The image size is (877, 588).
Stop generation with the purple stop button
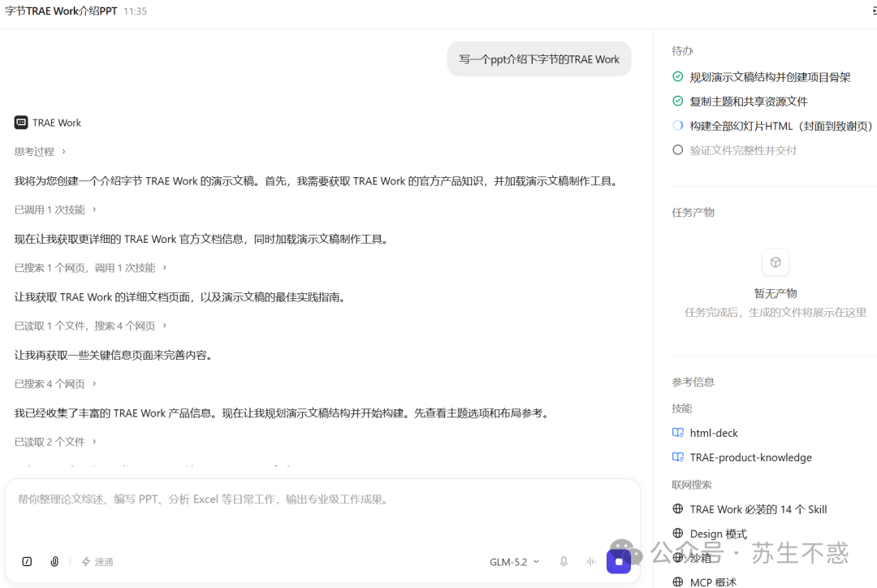[x=619, y=562]
